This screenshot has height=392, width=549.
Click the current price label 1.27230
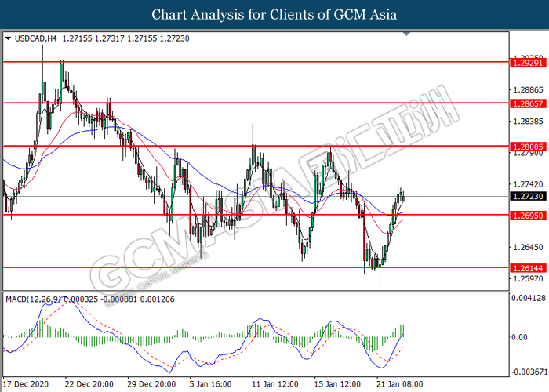[526, 196]
